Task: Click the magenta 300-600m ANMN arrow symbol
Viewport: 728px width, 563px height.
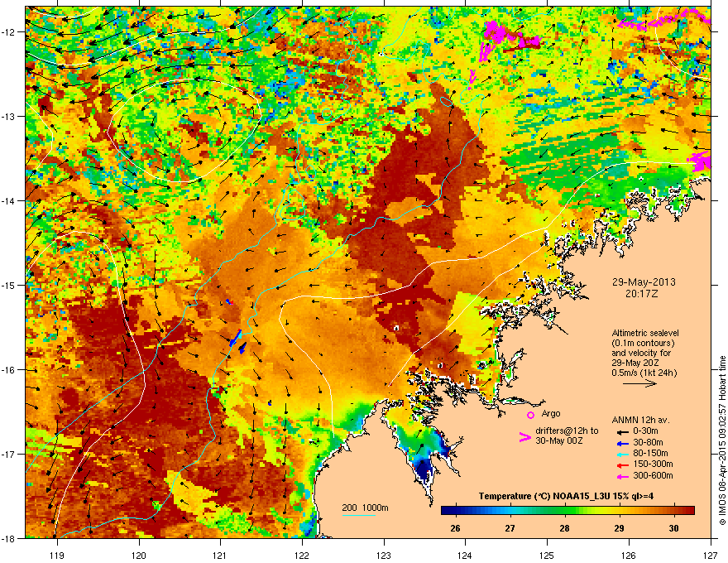Action: coord(623,476)
